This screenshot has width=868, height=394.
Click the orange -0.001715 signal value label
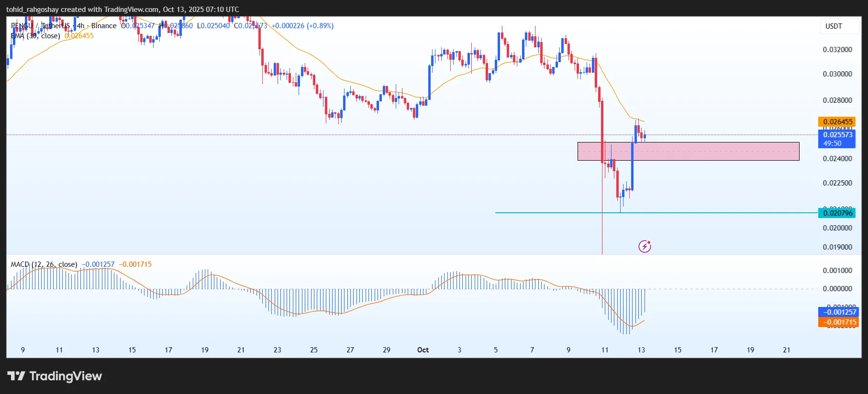pos(838,322)
